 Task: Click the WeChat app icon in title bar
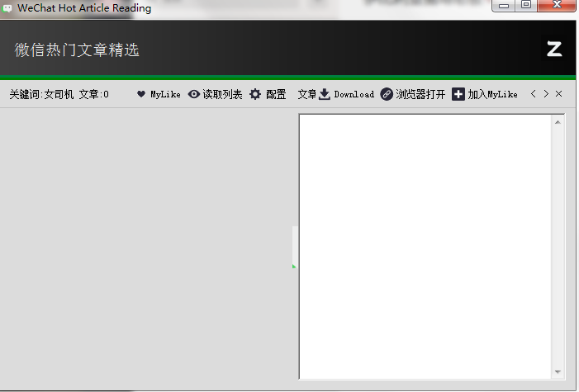pyautogui.click(x=7, y=8)
